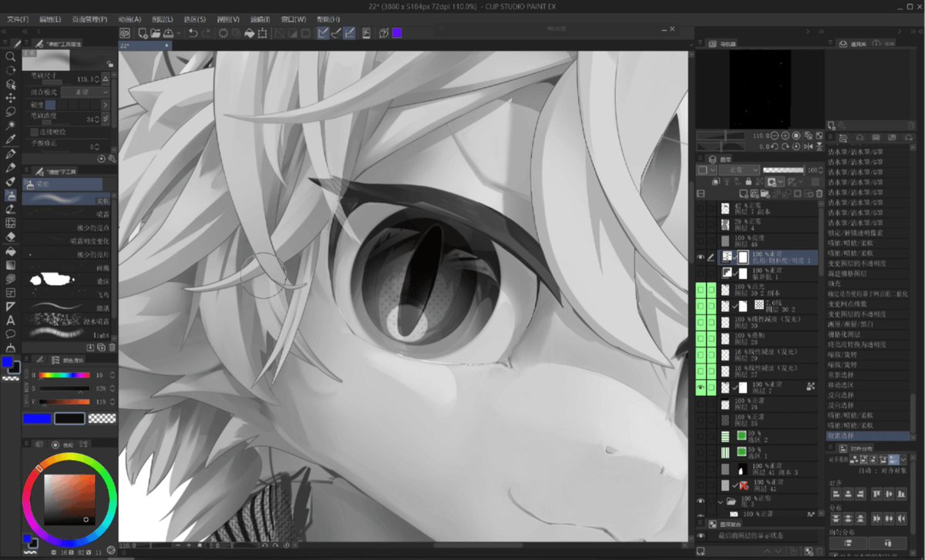The height and width of the screenshot is (560, 925).
Task: Toggle snap to ruler in command bar
Action: click(324, 33)
